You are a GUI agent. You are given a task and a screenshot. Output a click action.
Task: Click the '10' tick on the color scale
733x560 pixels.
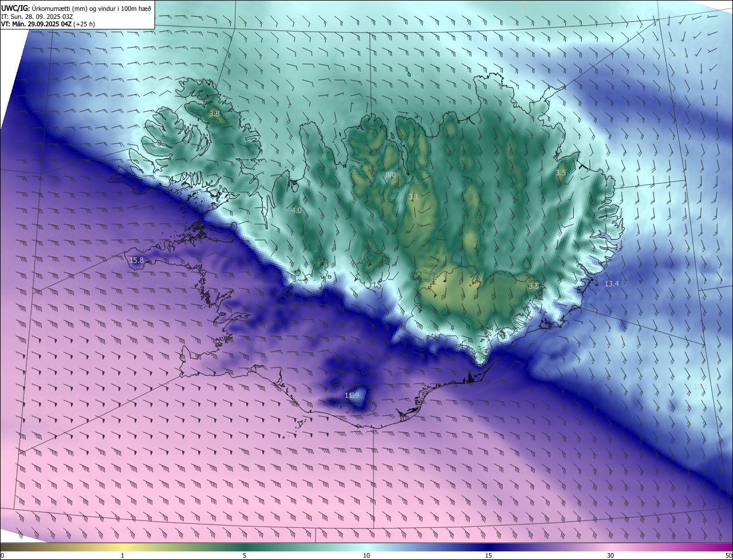pos(366,555)
